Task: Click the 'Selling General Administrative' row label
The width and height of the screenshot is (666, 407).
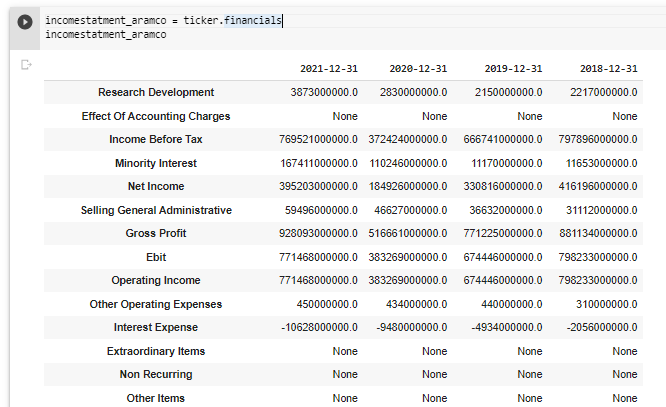Action: (156, 210)
